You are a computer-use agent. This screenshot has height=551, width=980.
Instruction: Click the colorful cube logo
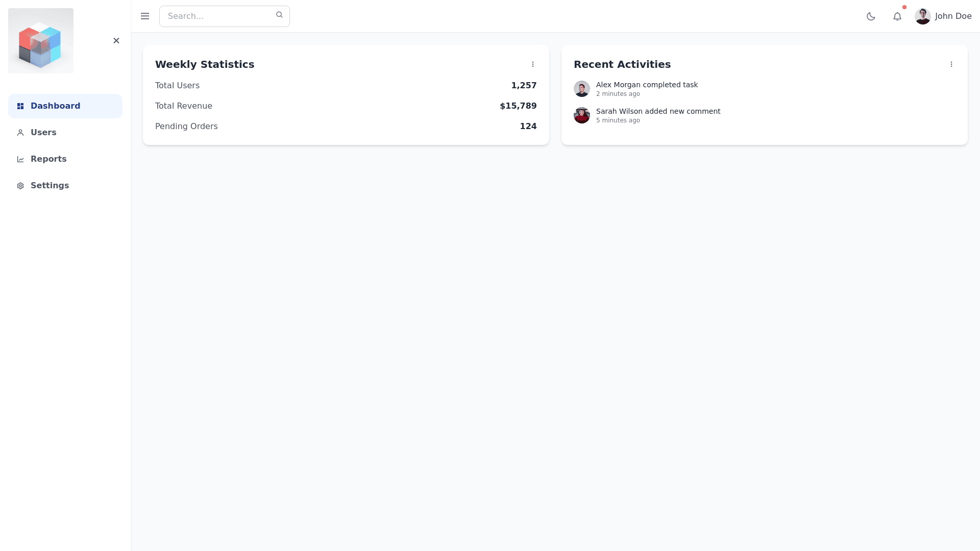pyautogui.click(x=41, y=41)
